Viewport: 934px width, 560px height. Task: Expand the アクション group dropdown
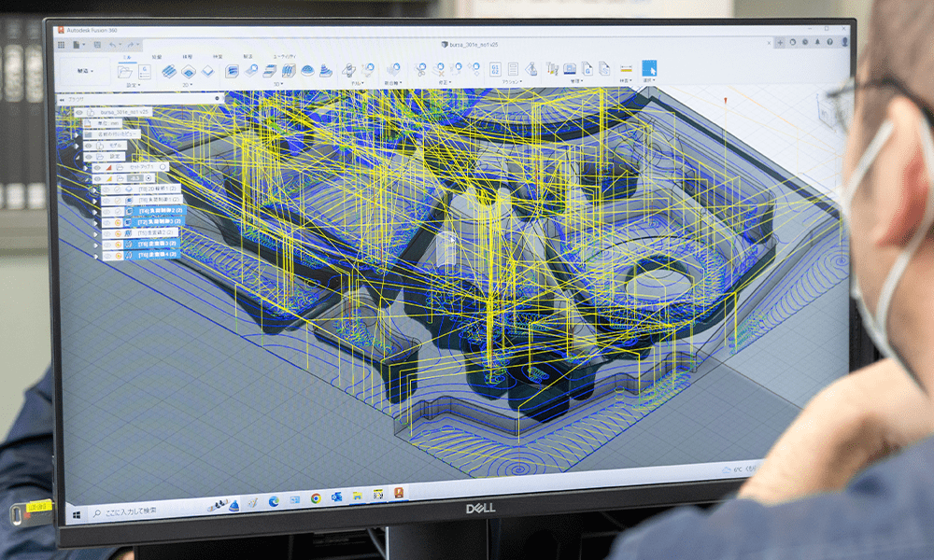(512, 82)
